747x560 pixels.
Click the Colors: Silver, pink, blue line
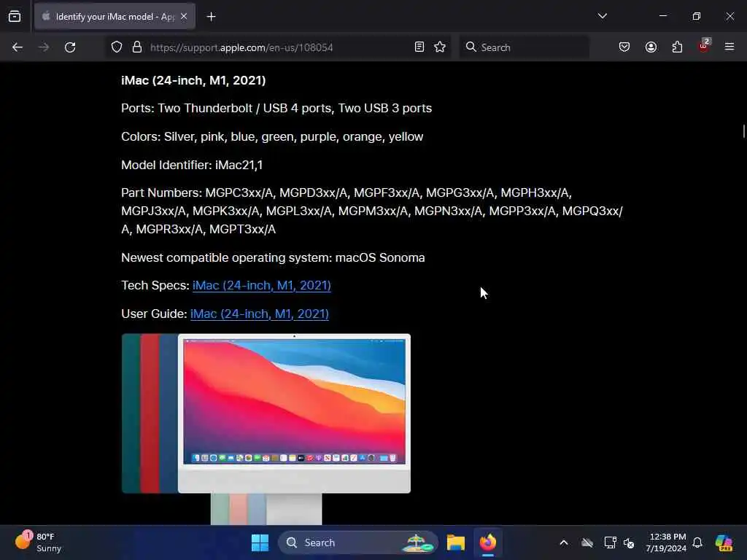coord(272,136)
